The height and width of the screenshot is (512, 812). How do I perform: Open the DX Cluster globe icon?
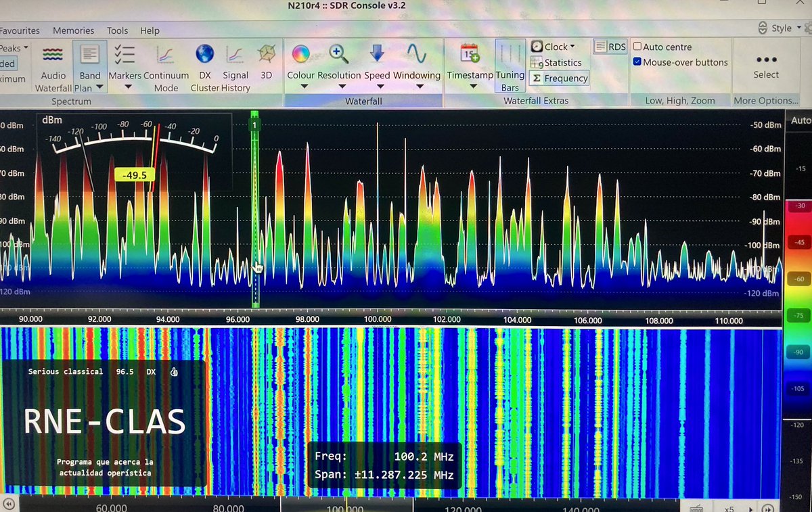click(x=204, y=53)
